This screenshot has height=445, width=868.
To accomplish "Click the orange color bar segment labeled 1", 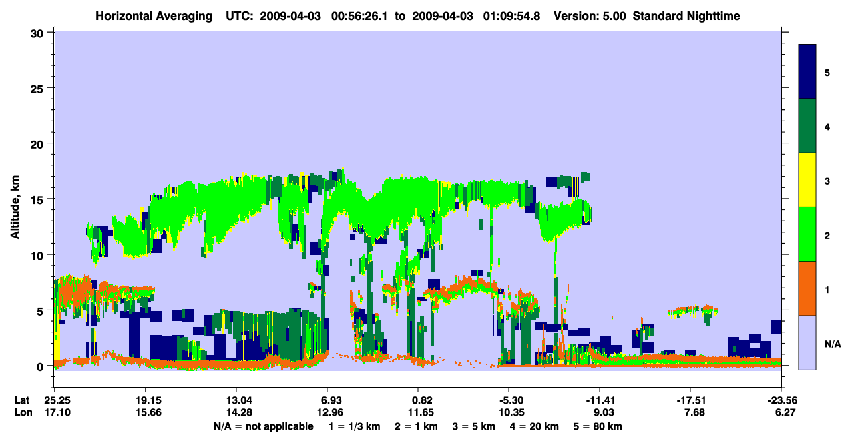I will [807, 288].
